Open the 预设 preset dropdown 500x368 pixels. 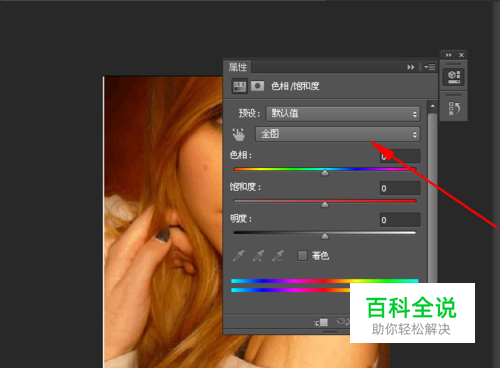tap(343, 114)
